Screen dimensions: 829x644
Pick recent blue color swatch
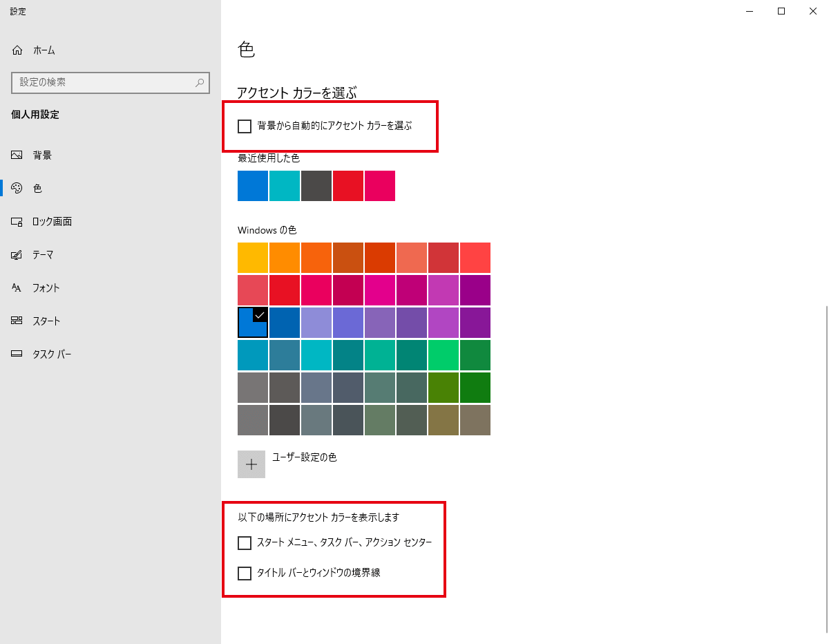coord(253,186)
